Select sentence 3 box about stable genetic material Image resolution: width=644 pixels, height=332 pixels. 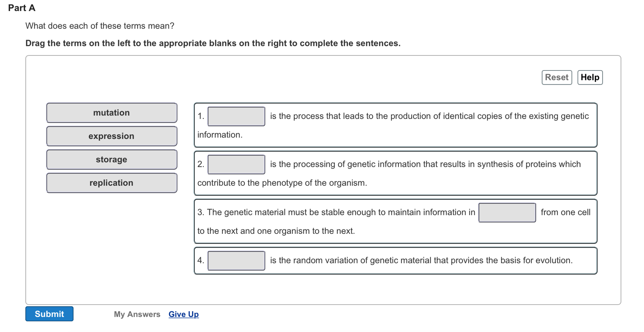395,221
